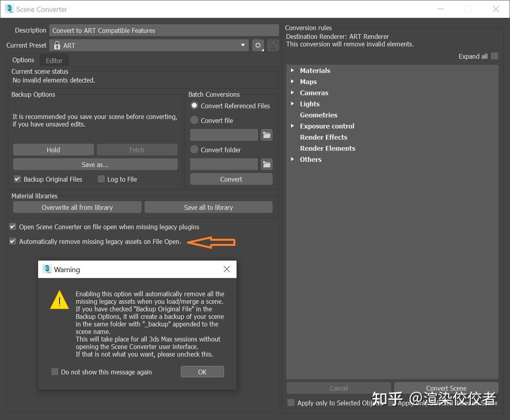Uncheck Automatically remove missing legacy assets
The height and width of the screenshot is (420, 510).
[x=13, y=241]
